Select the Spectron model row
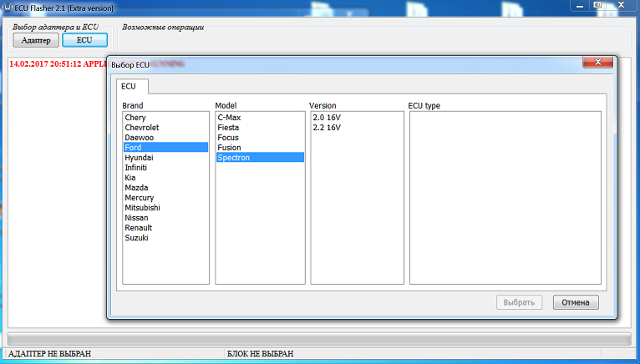Image resolution: width=640 pixels, height=364 pixels. click(x=260, y=158)
